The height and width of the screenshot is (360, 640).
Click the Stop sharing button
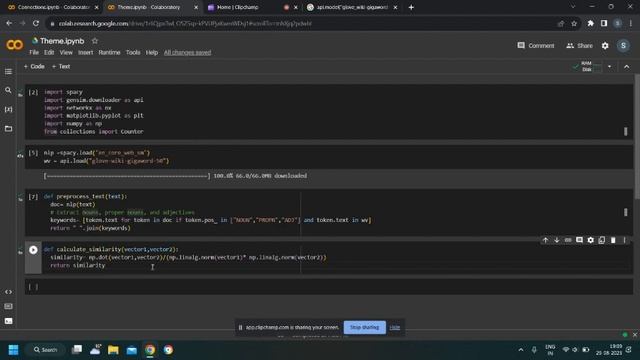pyautogui.click(x=364, y=327)
